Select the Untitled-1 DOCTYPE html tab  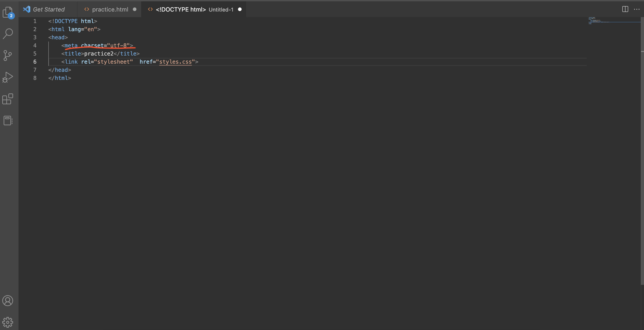point(194,9)
